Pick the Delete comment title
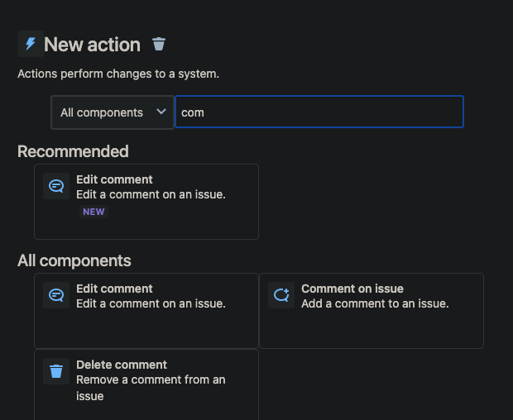Image resolution: width=513 pixels, height=420 pixels. [122, 365]
